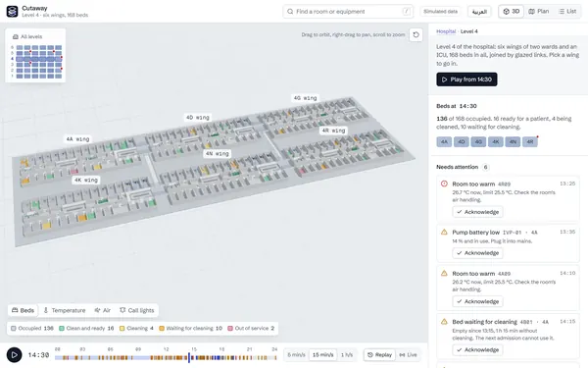Switch language with the العربية button

(479, 12)
